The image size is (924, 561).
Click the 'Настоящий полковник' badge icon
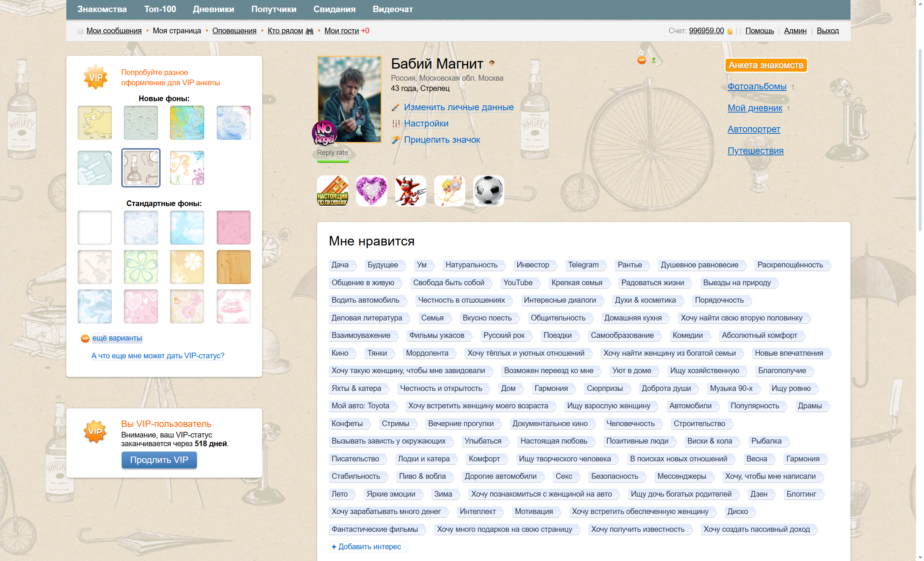(332, 191)
